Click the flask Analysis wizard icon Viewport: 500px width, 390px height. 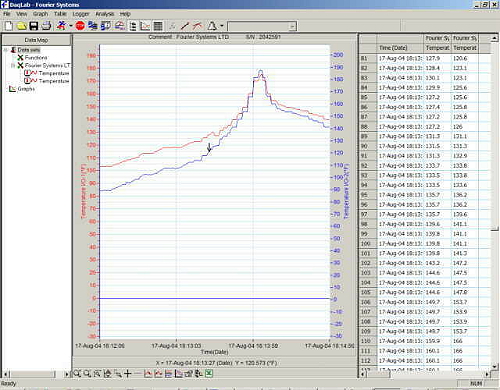(x=212, y=26)
